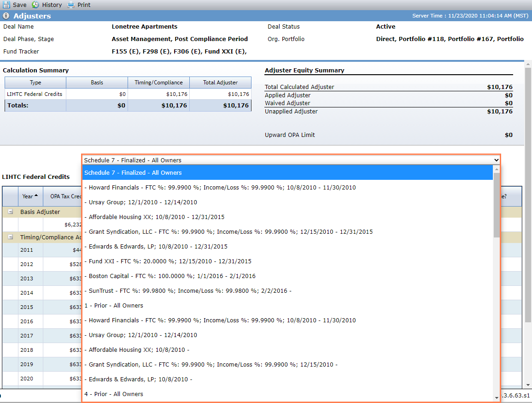The height and width of the screenshot is (403, 532).
Task: Click the History clock icon
Action: click(x=35, y=5)
